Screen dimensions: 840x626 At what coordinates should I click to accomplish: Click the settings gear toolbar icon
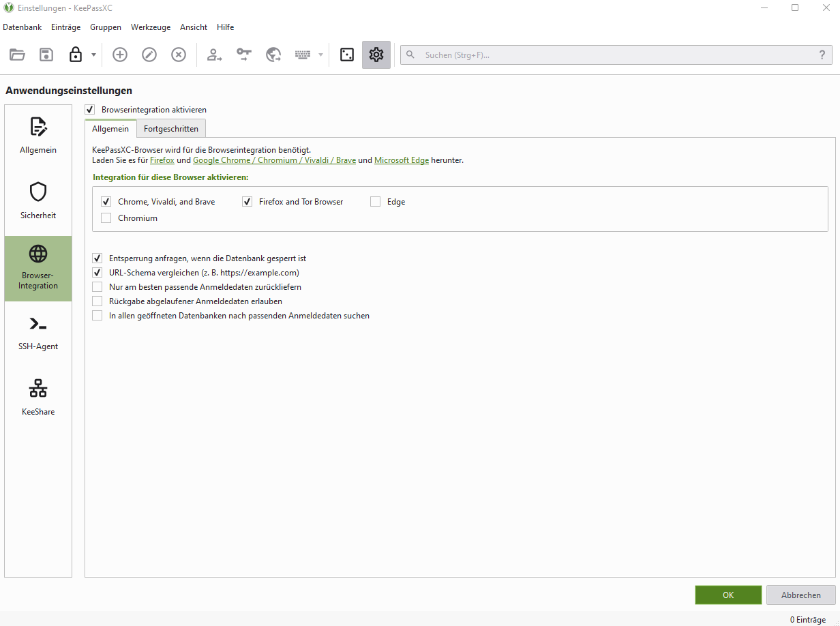tap(376, 55)
